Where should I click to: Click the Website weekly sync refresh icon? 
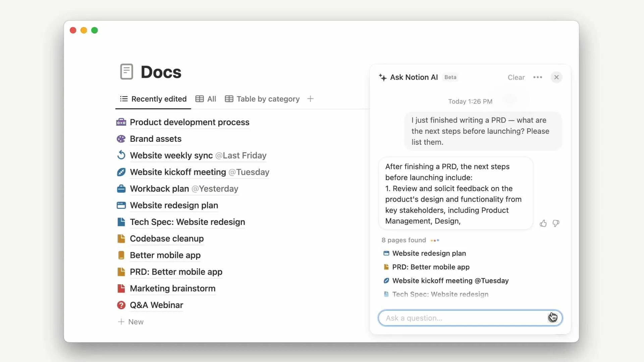click(121, 155)
